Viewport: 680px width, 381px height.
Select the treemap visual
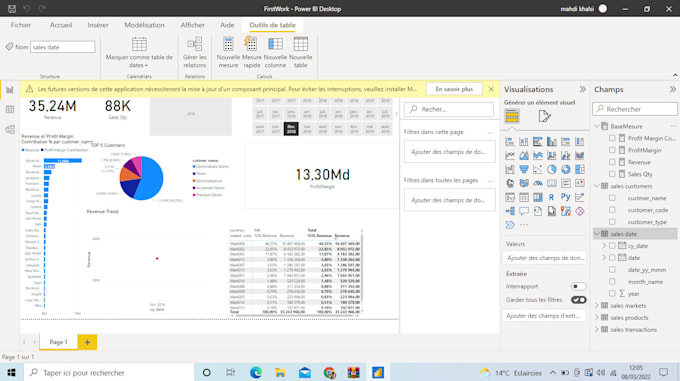[x=579, y=169]
